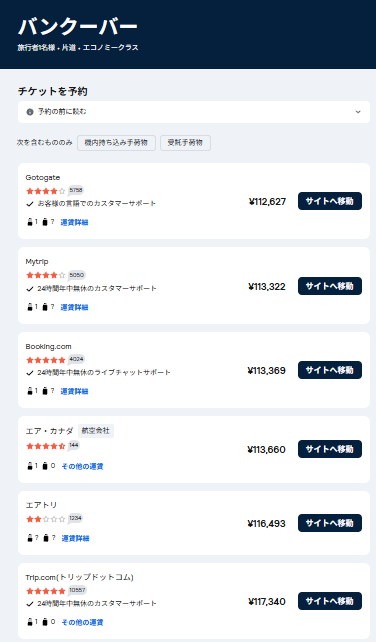The image size is (376, 642).
Task: Click the エアトリ two-star rating
Action: [x=45, y=519]
